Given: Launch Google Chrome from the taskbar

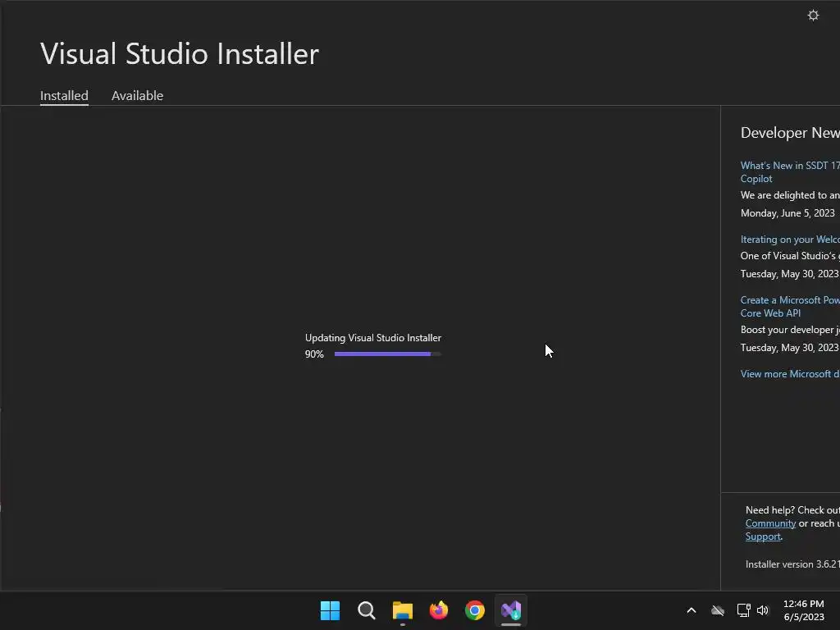Looking at the screenshot, I should (x=475, y=610).
